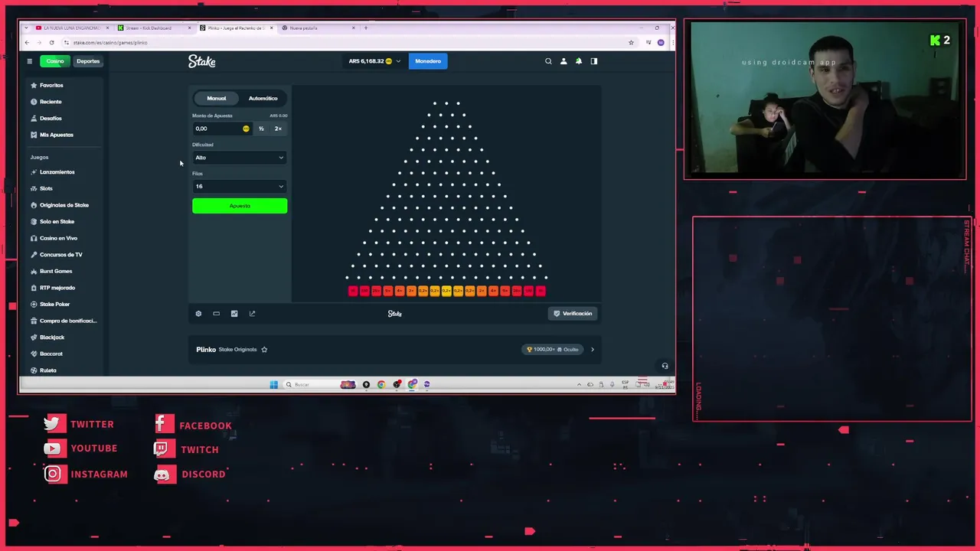
Task: Open Compra de bonificaciones category
Action: [x=67, y=321]
